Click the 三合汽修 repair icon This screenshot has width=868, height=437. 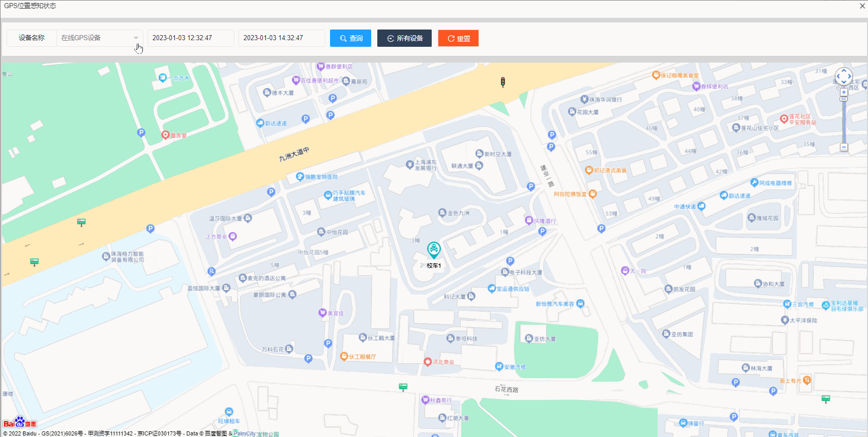tap(787, 304)
